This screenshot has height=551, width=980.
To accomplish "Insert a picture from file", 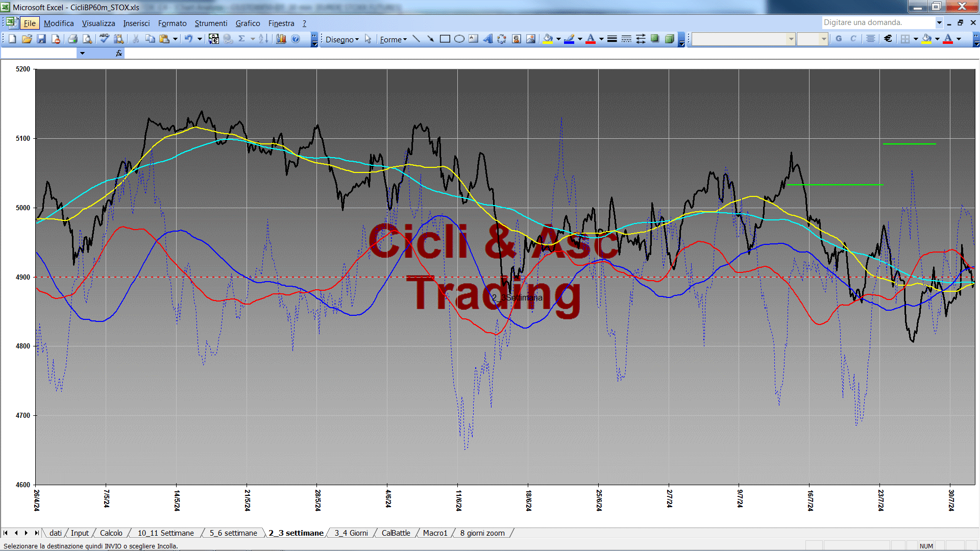I will pyautogui.click(x=531, y=39).
